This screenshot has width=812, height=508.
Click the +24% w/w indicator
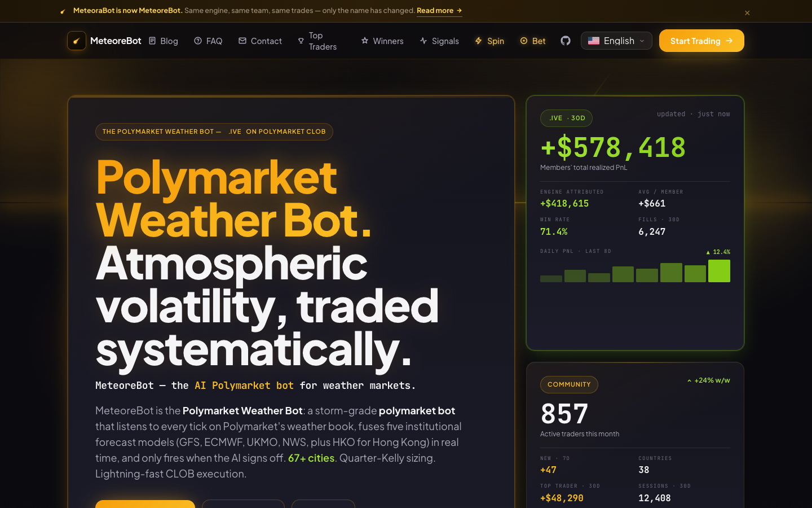[x=709, y=380]
